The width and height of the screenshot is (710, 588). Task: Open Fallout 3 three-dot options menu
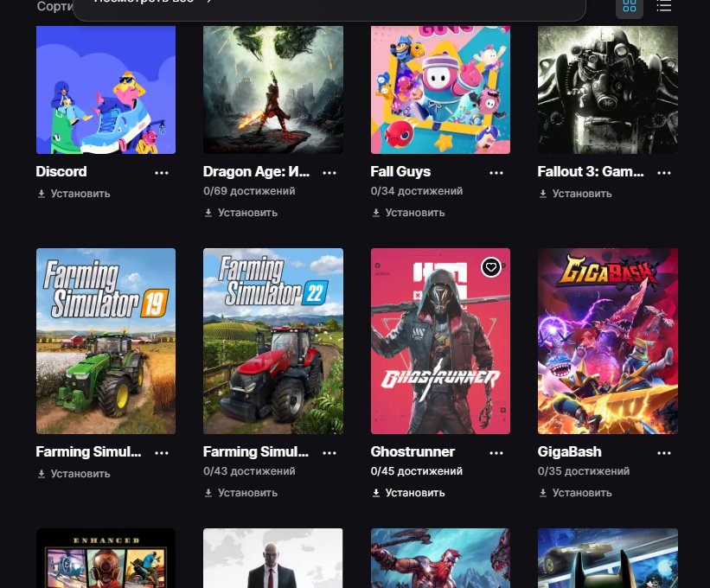pos(664,172)
